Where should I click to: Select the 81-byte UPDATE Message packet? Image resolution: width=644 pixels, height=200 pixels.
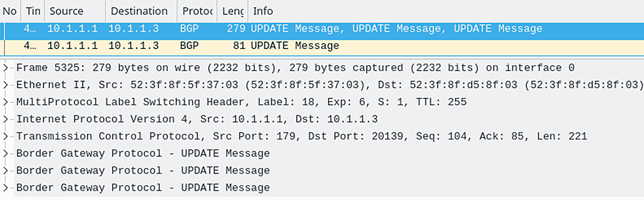(322, 46)
